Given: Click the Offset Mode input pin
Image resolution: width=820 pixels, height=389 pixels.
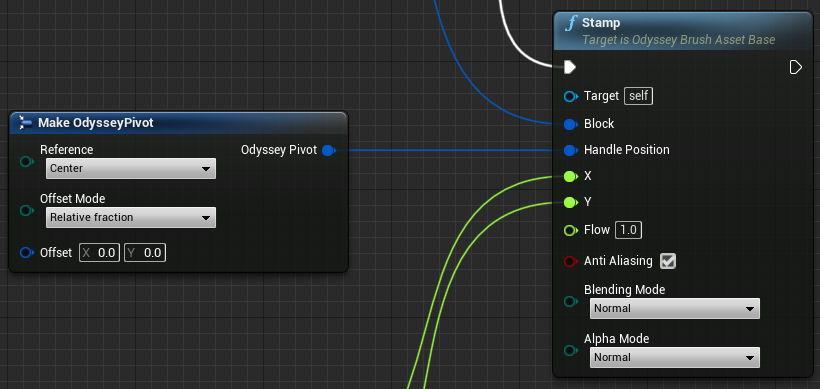Looking at the screenshot, I should coord(26,210).
